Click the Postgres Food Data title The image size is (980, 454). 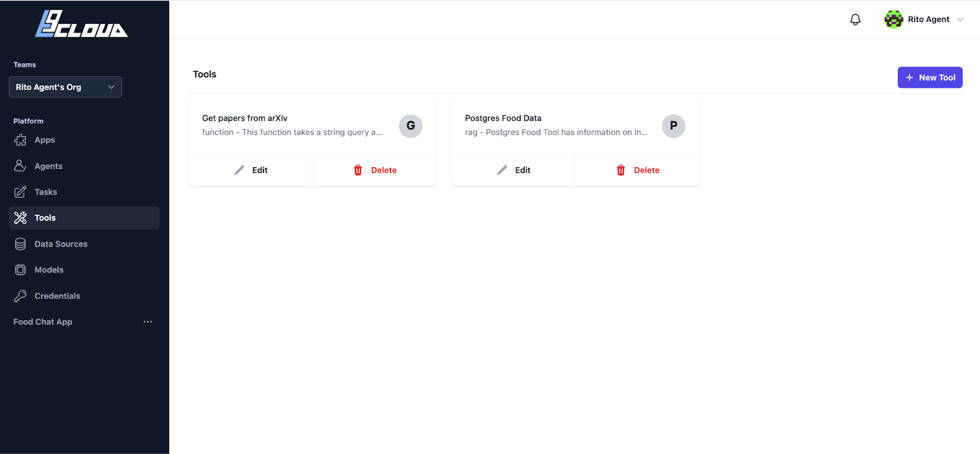[x=503, y=118]
